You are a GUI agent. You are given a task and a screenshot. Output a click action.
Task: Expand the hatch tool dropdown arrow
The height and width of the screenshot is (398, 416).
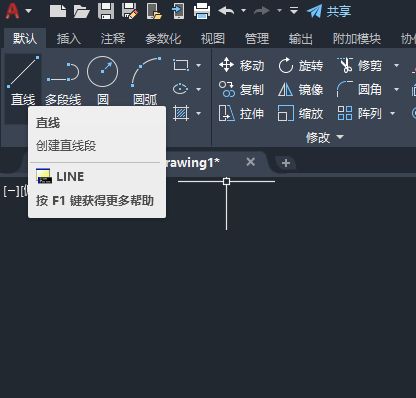pyautogui.click(x=198, y=113)
